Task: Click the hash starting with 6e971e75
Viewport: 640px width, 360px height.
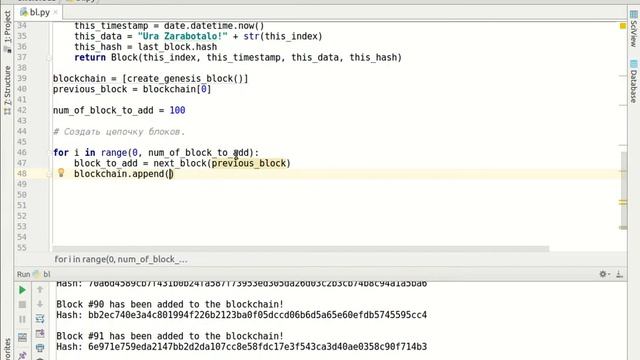Action: [x=258, y=347]
